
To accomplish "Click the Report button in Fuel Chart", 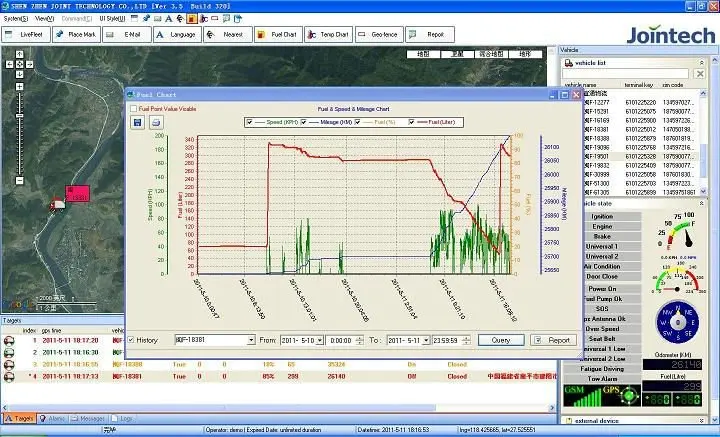I will [553, 340].
